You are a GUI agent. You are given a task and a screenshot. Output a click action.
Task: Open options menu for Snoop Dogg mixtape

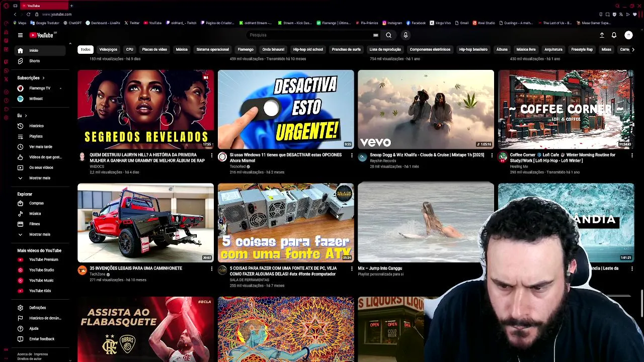(492, 155)
